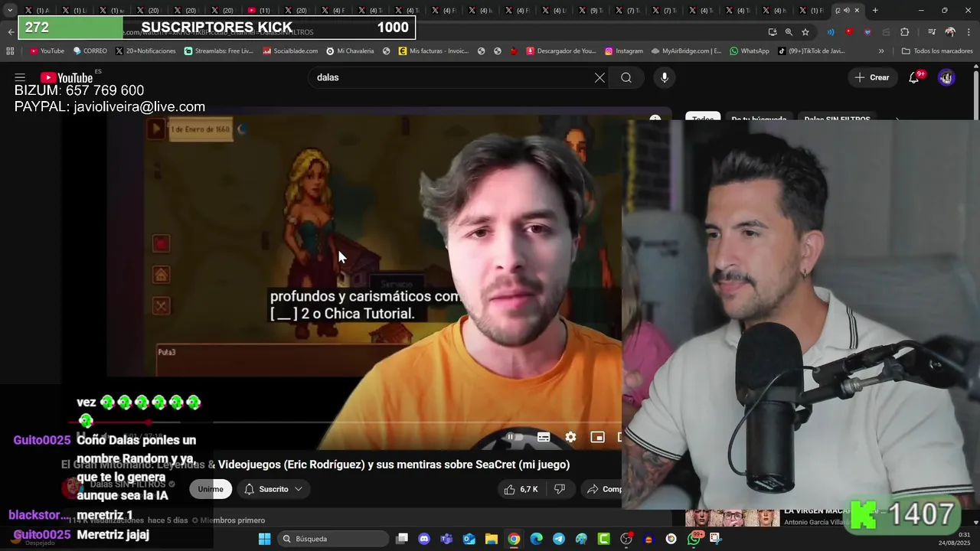Open the Streamlabs bookmark

pyautogui.click(x=218, y=51)
